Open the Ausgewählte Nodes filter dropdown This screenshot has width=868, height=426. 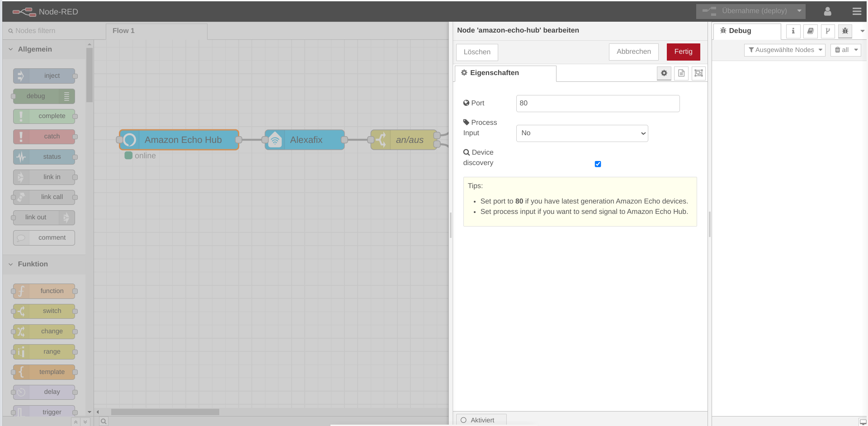(784, 50)
